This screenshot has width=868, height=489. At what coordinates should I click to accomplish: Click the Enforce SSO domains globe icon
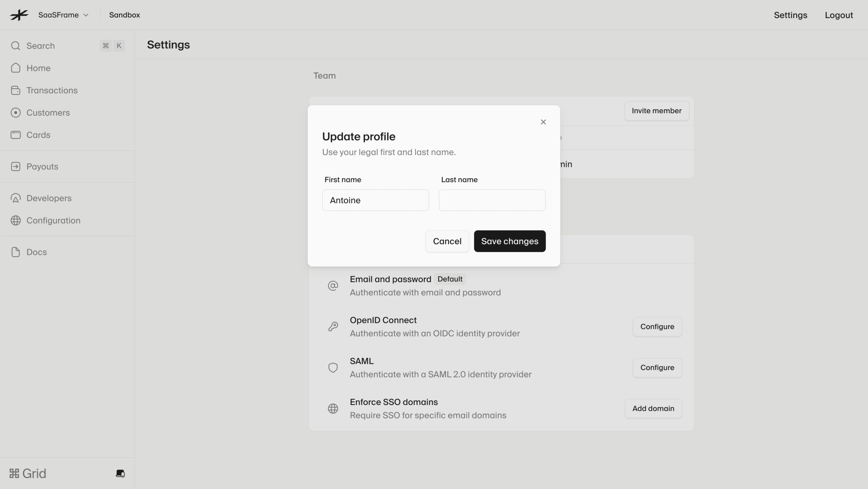coord(333,409)
